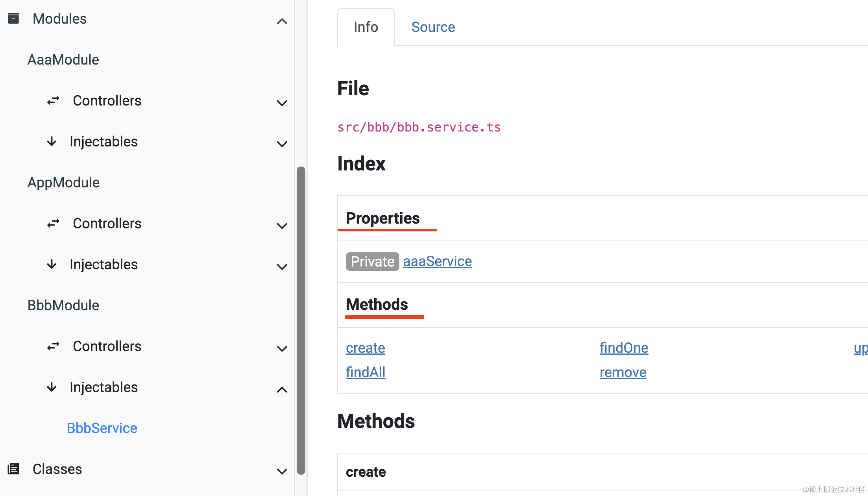Image resolution: width=868 pixels, height=496 pixels.
Task: Expand the Classes section chevron
Action: pos(282,471)
